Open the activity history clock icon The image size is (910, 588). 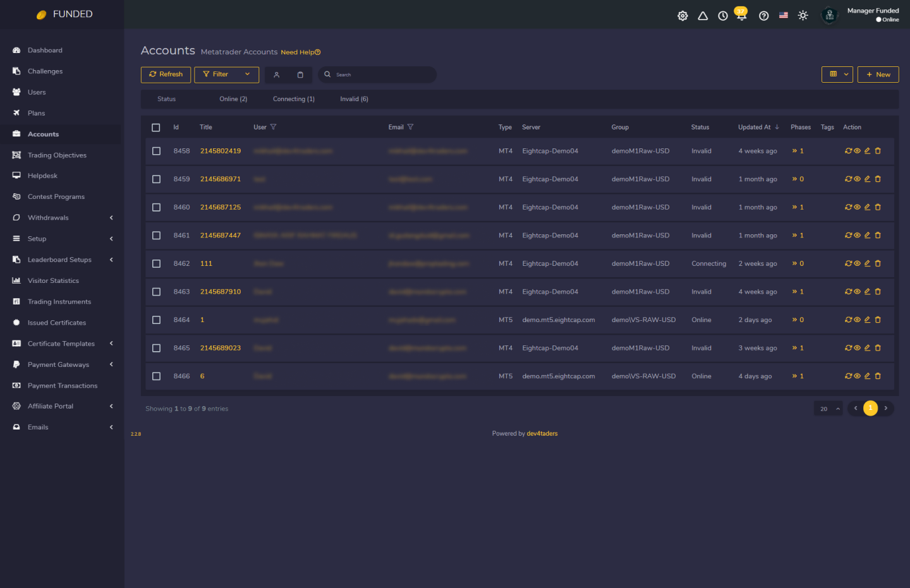pos(722,15)
